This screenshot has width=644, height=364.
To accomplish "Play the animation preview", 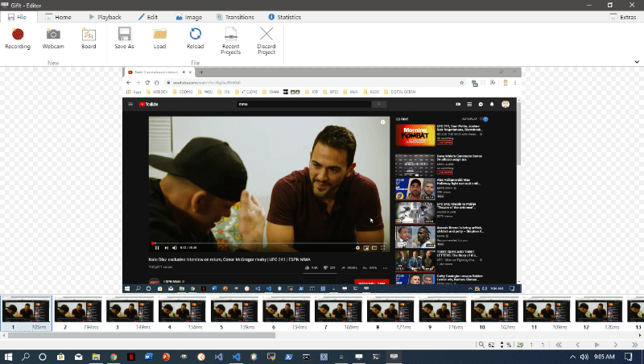I will (597, 345).
